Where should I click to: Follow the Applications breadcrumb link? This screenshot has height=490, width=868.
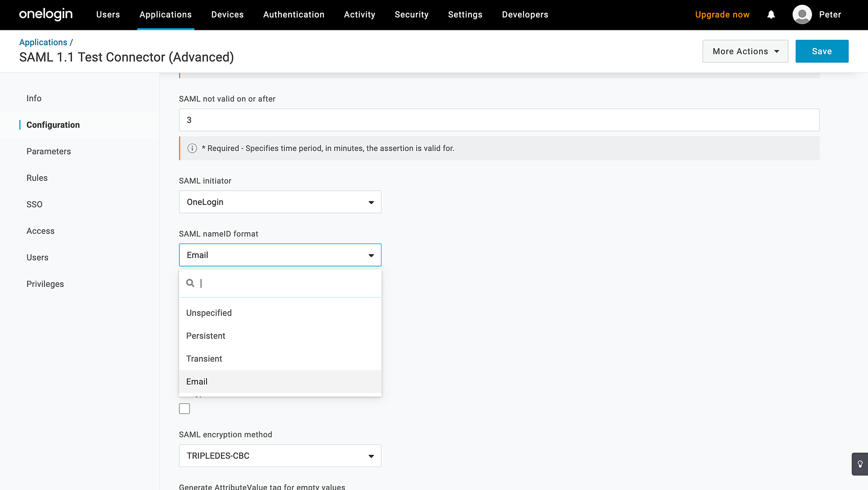(43, 42)
